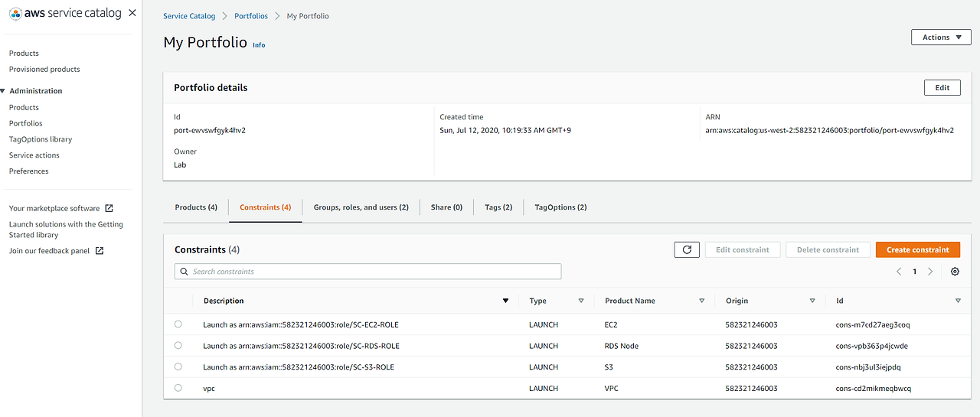Go to the next constraints page arrow

click(x=930, y=272)
